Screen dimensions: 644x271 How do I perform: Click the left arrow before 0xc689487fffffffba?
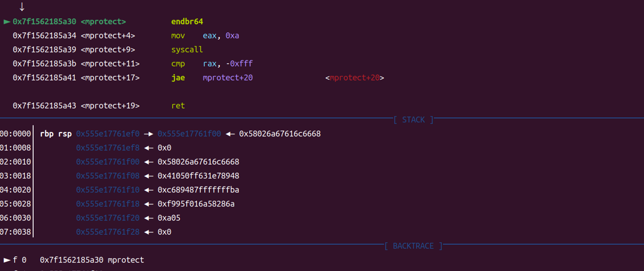[149, 190]
